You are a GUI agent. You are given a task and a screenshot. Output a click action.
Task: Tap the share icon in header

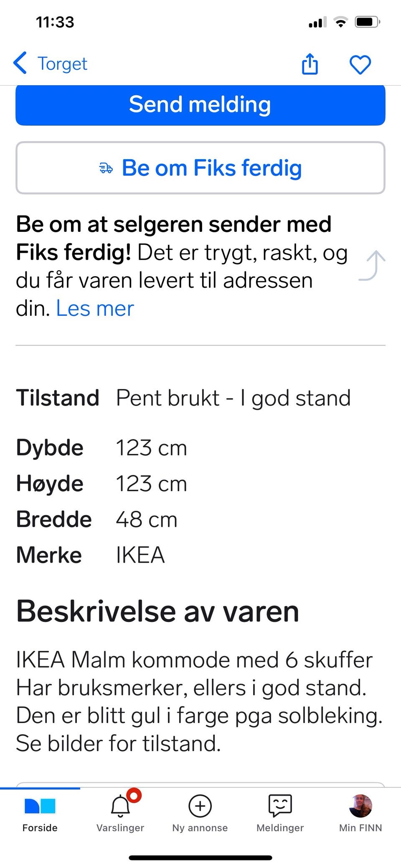click(x=310, y=64)
